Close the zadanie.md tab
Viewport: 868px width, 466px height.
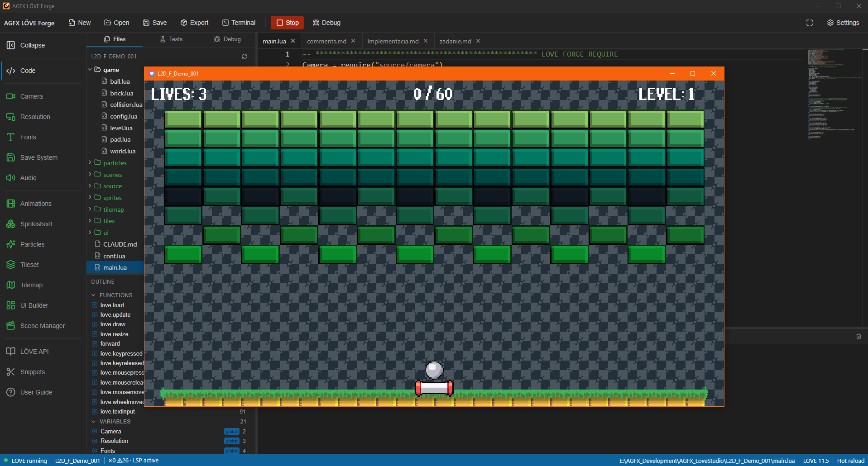[478, 41]
